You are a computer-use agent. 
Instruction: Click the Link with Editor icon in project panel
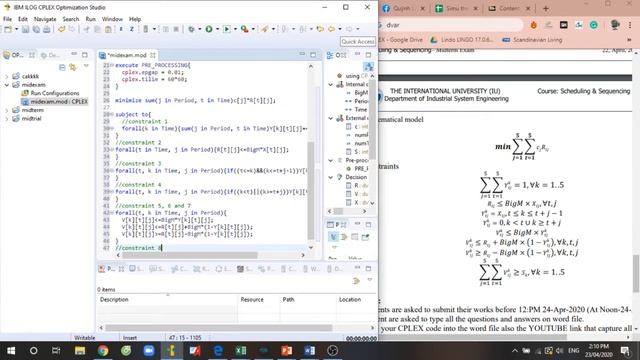[73, 67]
